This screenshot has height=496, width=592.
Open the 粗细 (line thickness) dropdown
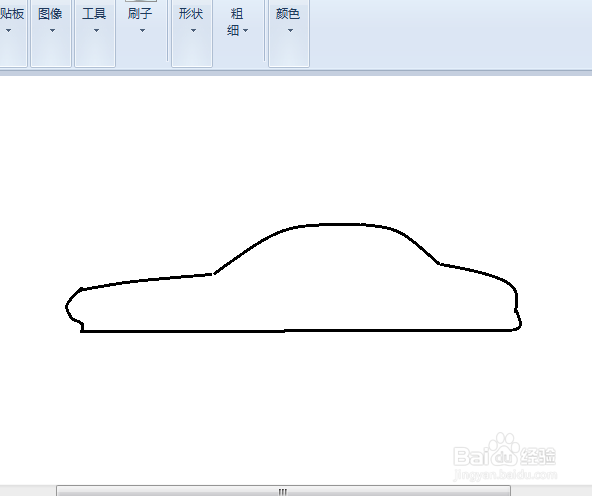point(237,22)
